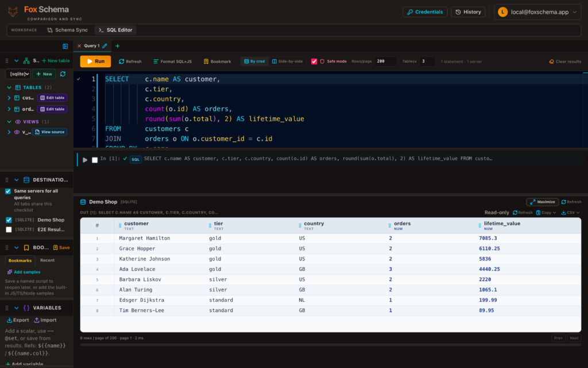Format SQL+JS code
Screen dimensions: 588x368
coord(172,61)
